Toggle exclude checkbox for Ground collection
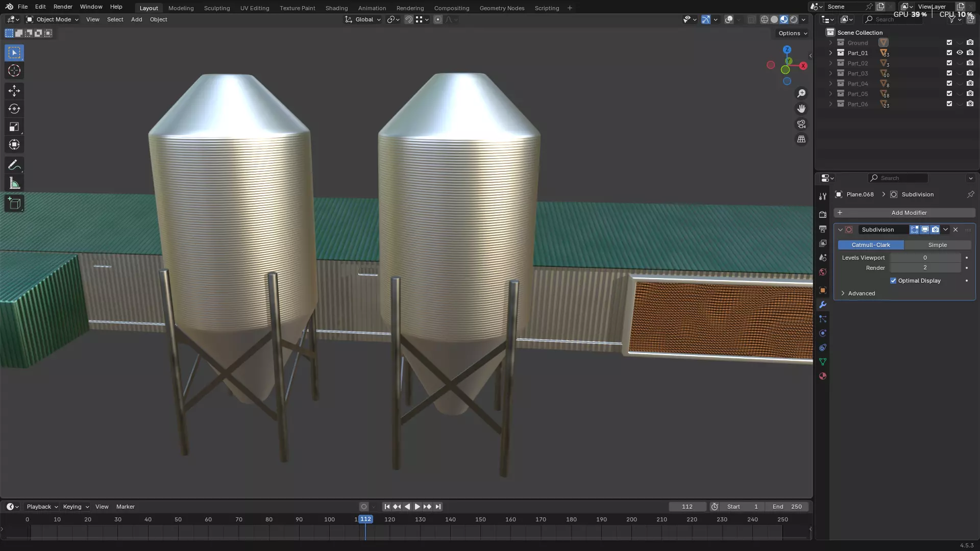The height and width of the screenshot is (551, 980). pyautogui.click(x=949, y=42)
